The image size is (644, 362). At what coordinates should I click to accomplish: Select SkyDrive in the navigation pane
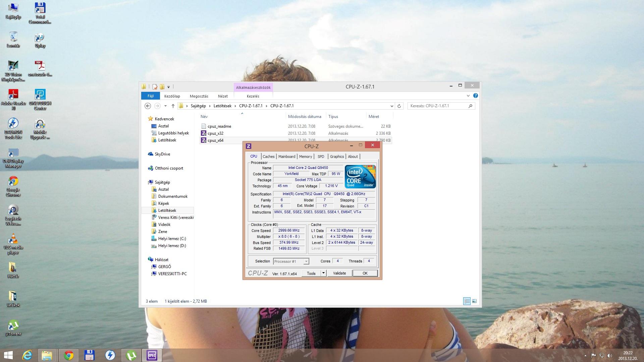pos(162,154)
